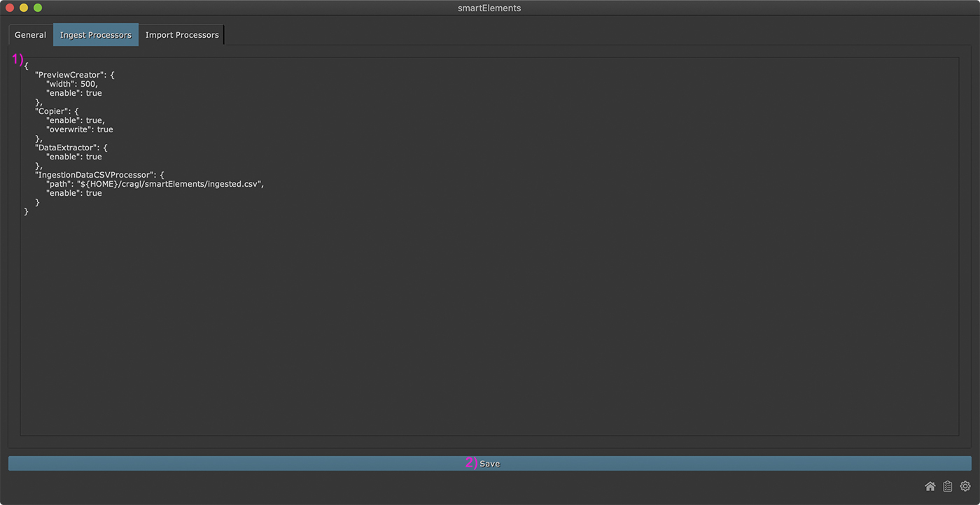Click the smartElements window title

click(489, 8)
